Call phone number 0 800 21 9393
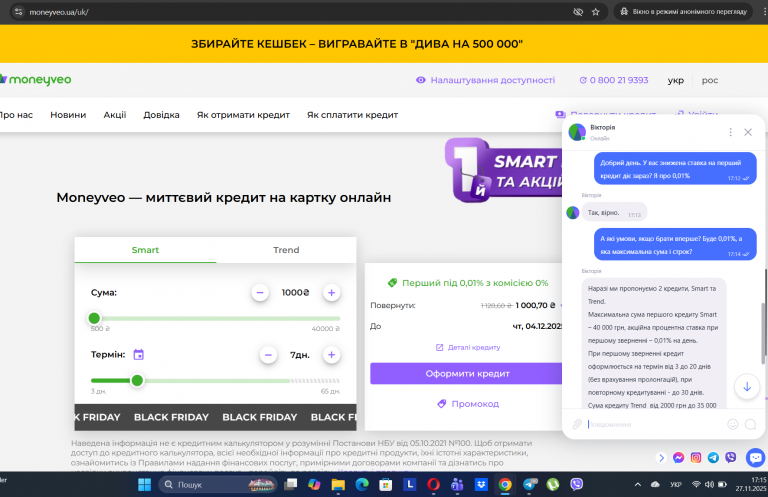Image resolution: width=768 pixels, height=497 pixels. click(x=614, y=80)
